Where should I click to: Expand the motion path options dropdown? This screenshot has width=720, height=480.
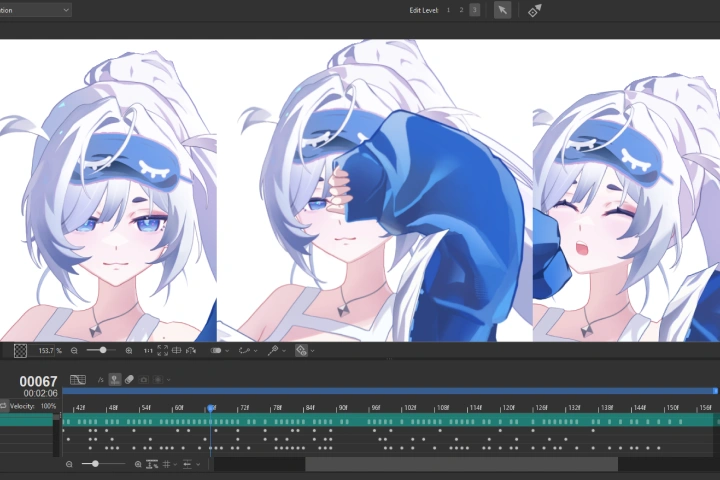256,351
